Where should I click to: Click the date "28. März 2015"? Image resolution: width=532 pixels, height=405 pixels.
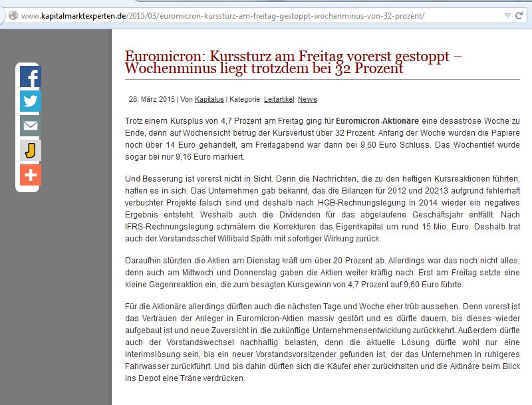tap(152, 99)
